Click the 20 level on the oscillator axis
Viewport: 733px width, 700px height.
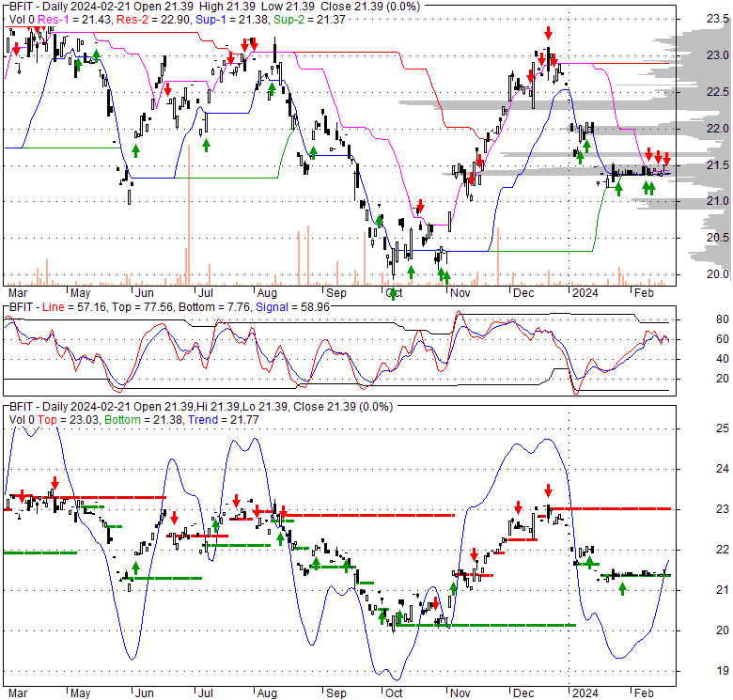pos(723,379)
